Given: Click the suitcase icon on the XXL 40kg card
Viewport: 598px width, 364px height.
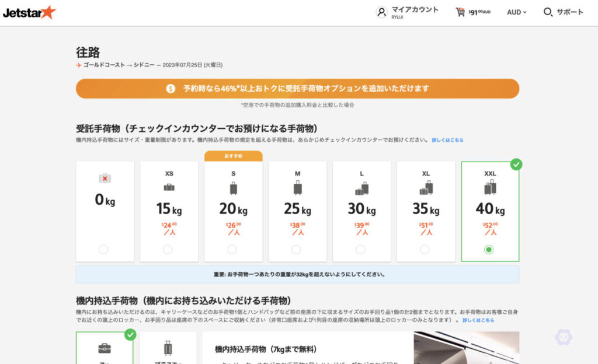Looking at the screenshot, I should point(490,188).
